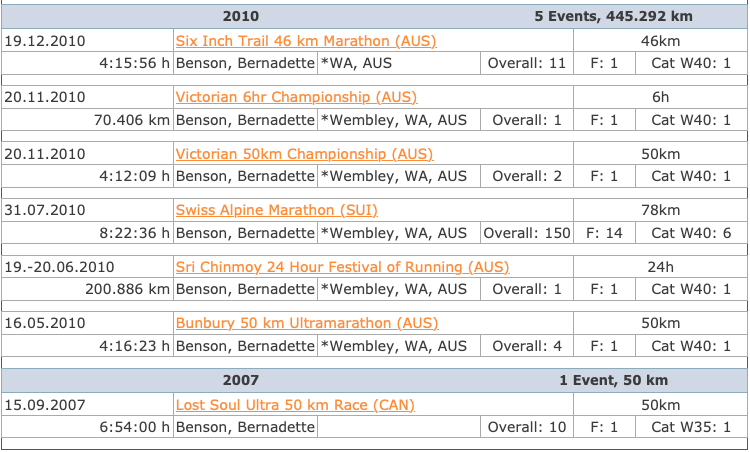Click the Cat W40: 6 cell

691,233
